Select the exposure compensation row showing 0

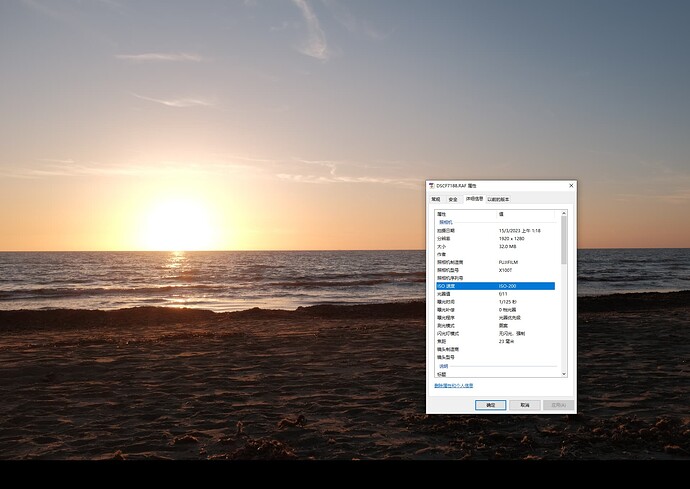pyautogui.click(x=495, y=310)
